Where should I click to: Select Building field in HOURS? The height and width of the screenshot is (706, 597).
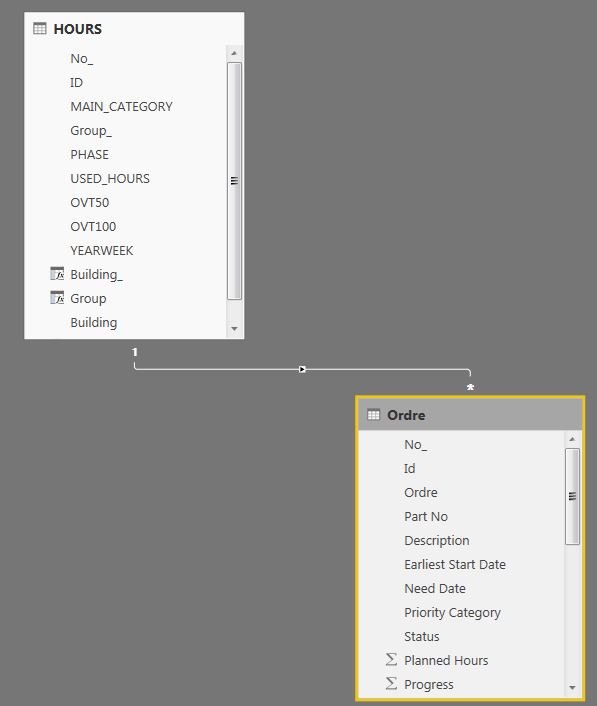point(94,322)
